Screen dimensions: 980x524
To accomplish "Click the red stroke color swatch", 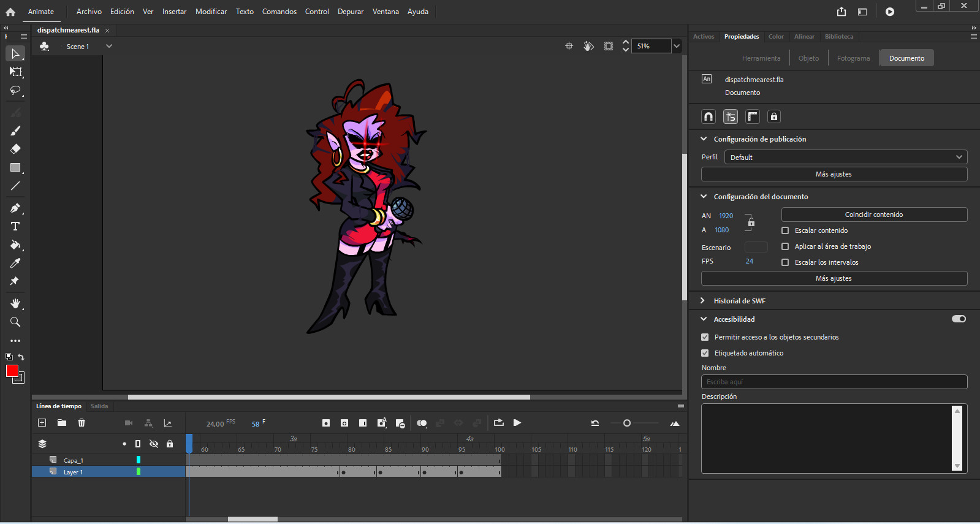I will (12, 371).
